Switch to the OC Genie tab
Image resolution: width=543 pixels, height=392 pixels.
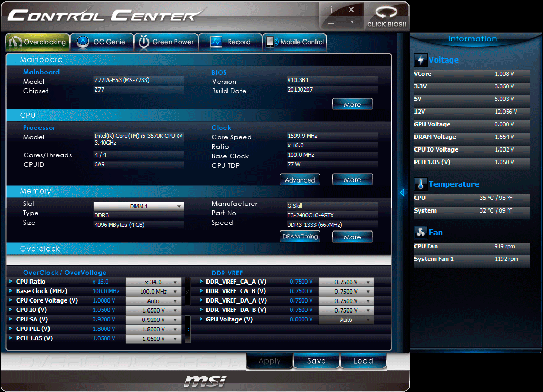pyautogui.click(x=102, y=42)
